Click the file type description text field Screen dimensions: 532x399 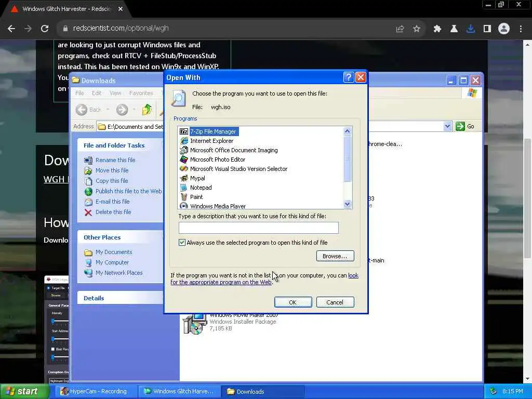[259, 228]
